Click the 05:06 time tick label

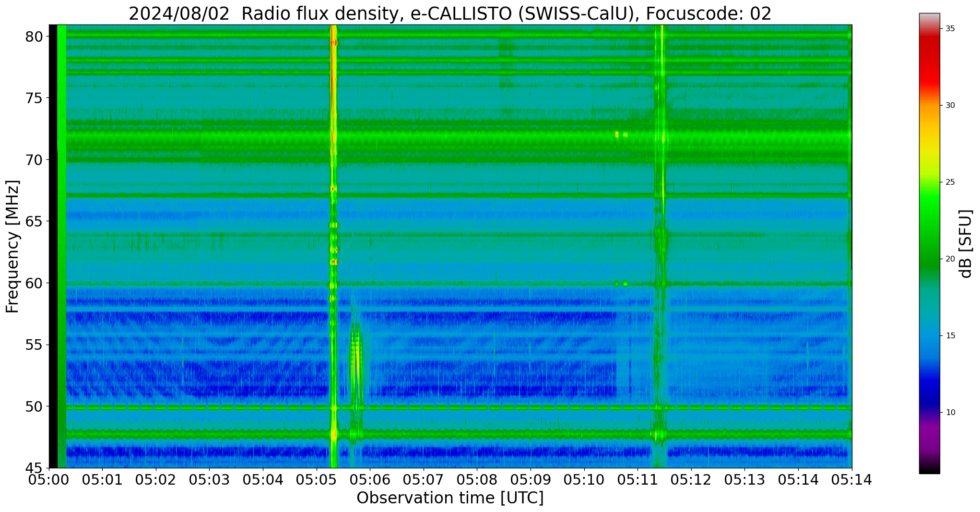370,479
